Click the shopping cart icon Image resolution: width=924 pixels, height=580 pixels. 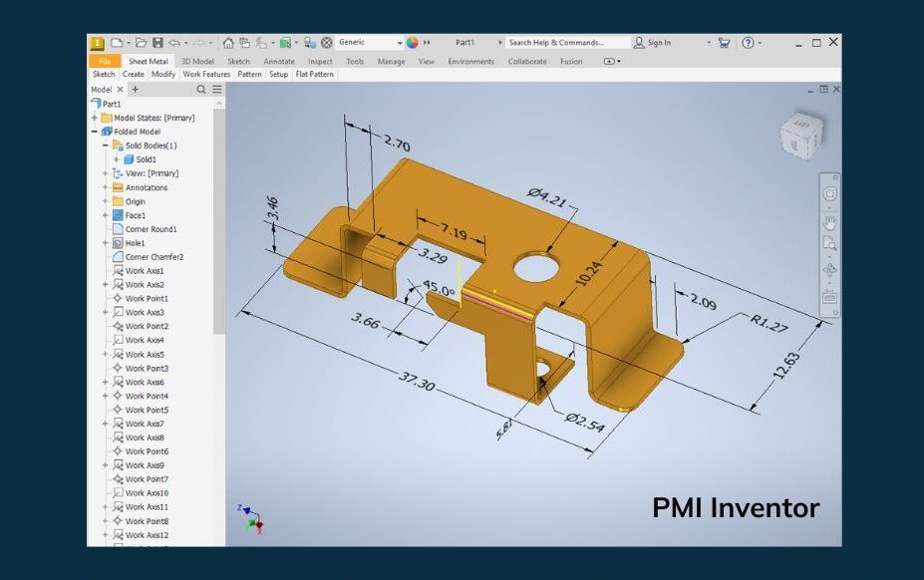tap(725, 43)
